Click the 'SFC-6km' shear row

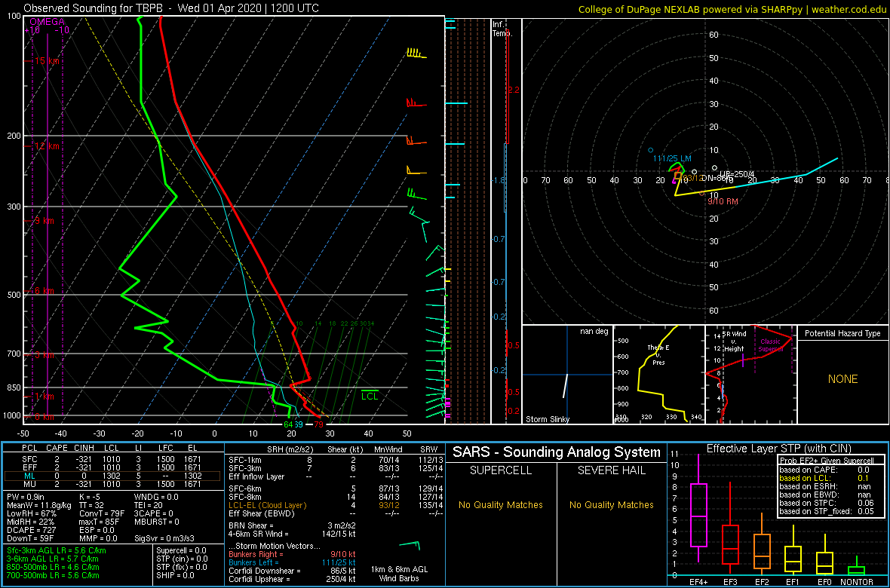click(x=337, y=488)
